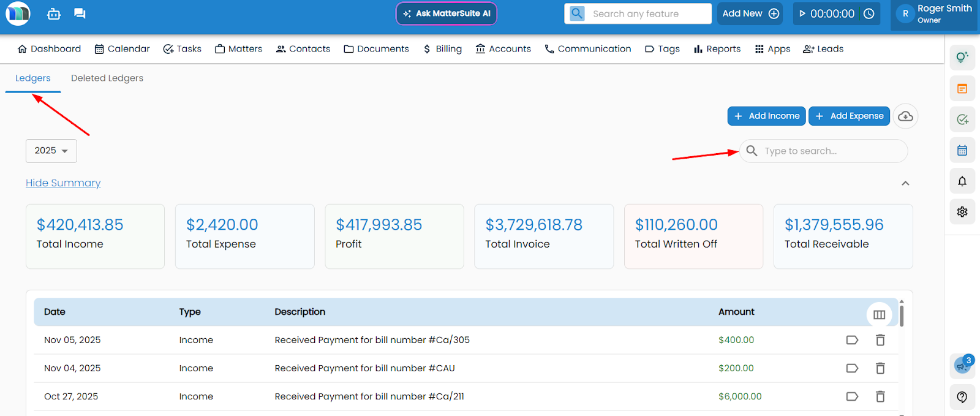Click the help question mark icon
The width and height of the screenshot is (980, 416).
tap(962, 397)
